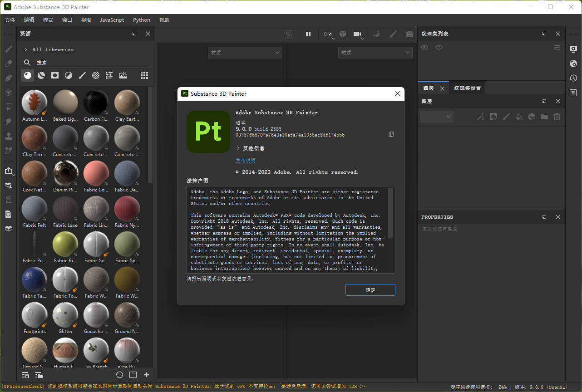
Task: Open the 发布说明 release notes link
Action: (x=246, y=161)
